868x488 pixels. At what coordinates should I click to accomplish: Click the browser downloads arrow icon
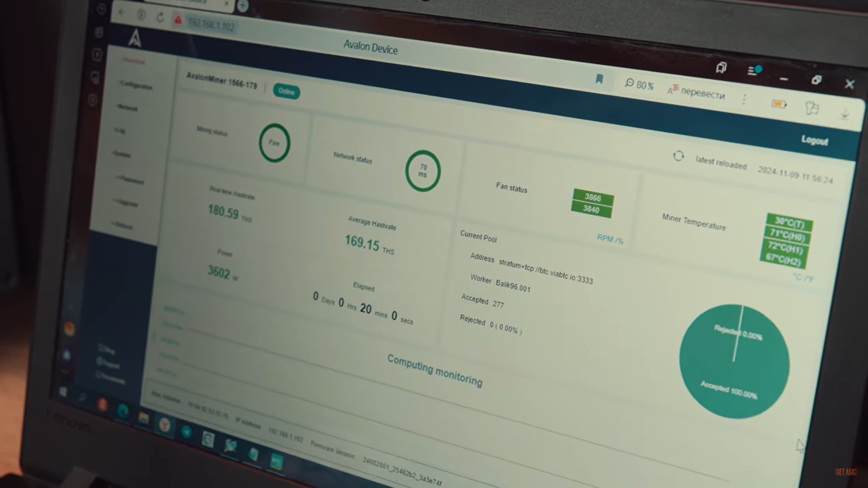point(844,114)
